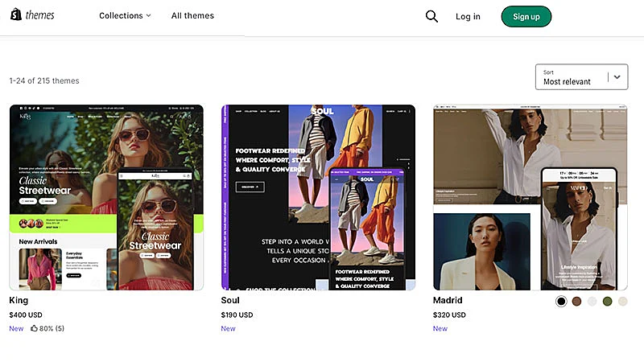
Task: Click the thumbs-up rating icon under King
Action: (35, 328)
